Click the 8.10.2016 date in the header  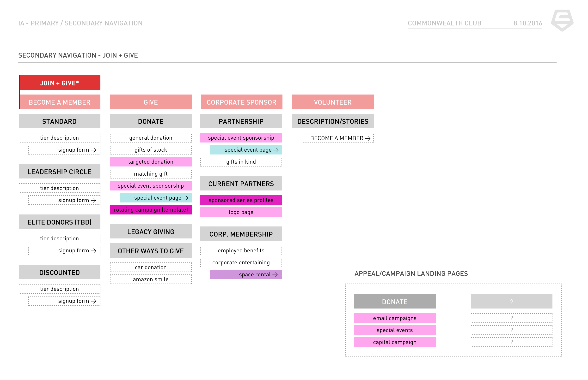click(528, 23)
